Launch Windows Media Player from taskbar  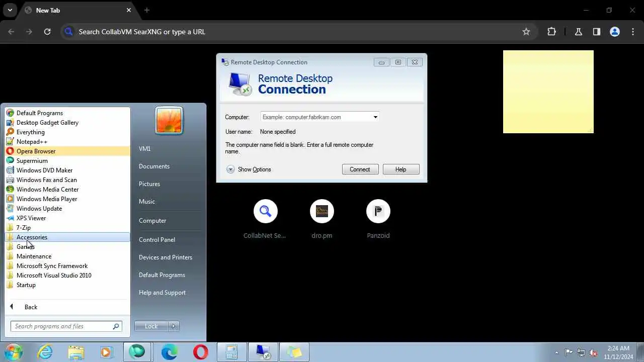106,352
